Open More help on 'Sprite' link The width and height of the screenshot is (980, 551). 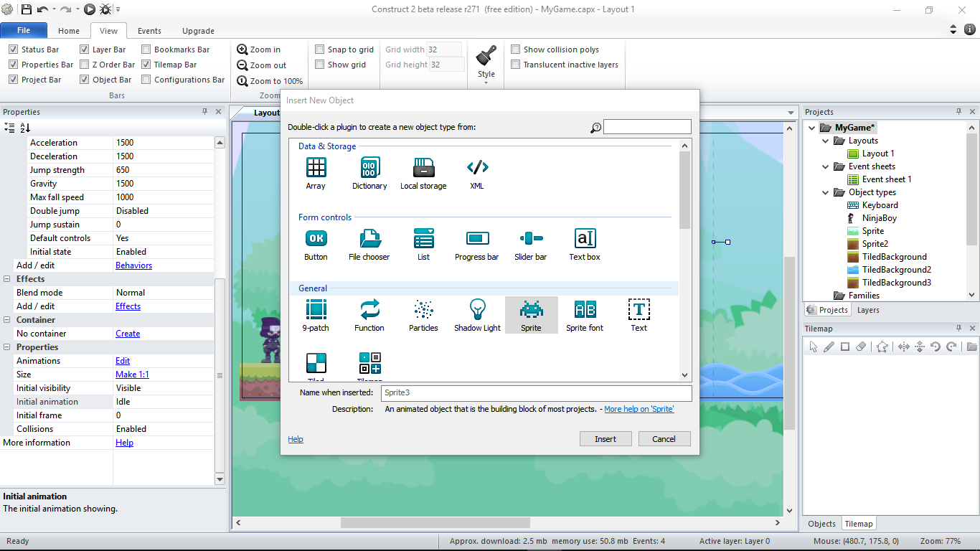tap(639, 409)
